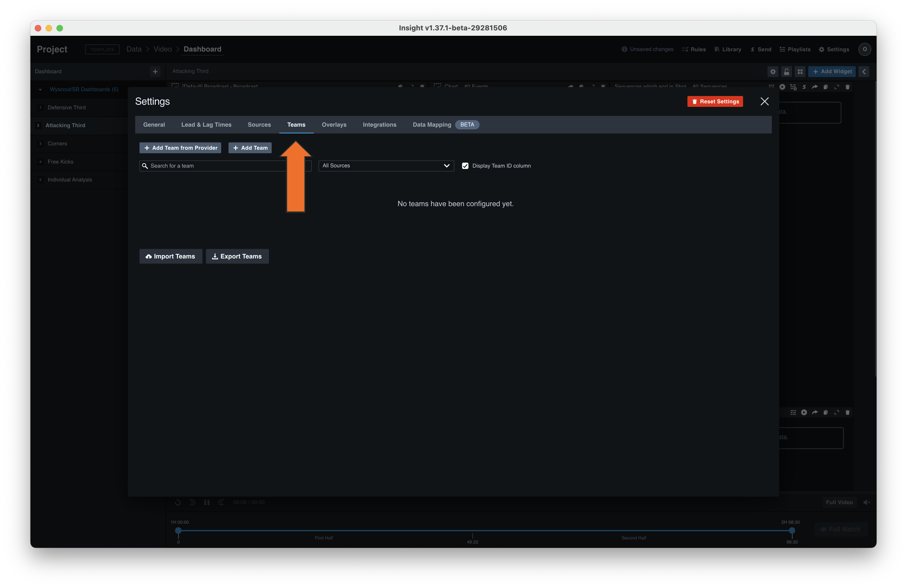Click the S send icon on the Sequences widget
Viewport: 907px width, 588px height.
point(804,87)
